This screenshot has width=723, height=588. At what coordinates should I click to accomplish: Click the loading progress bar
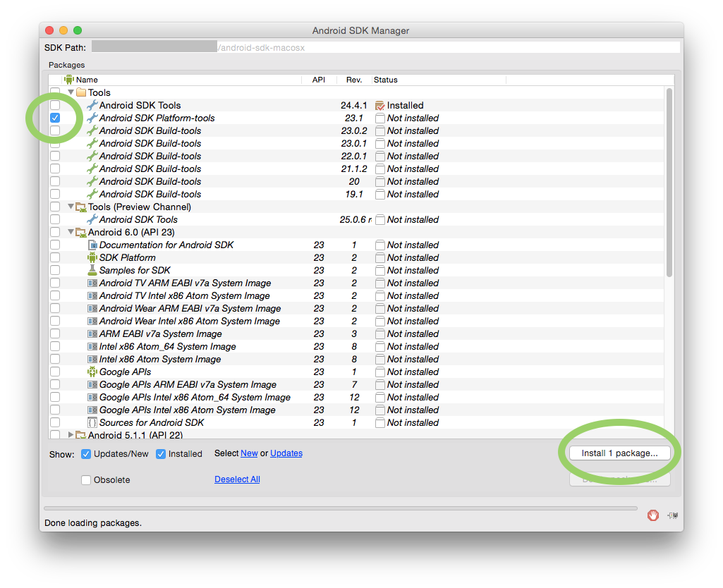pyautogui.click(x=340, y=508)
